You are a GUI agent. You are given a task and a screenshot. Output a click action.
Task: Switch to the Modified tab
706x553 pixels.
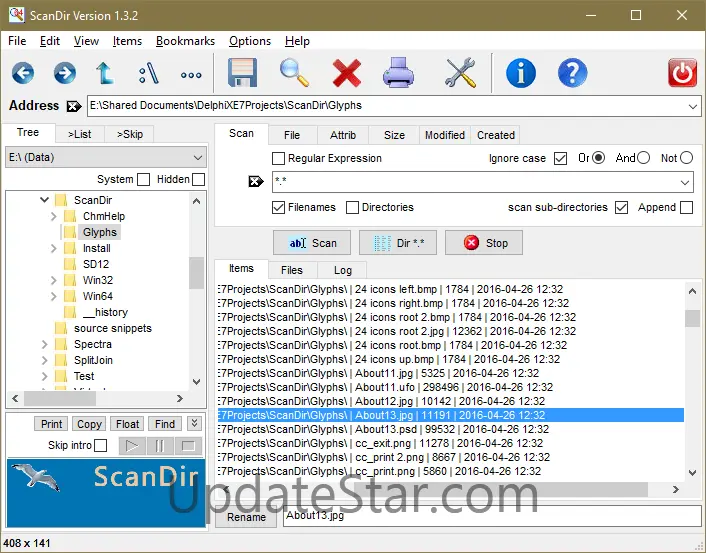click(x=445, y=135)
